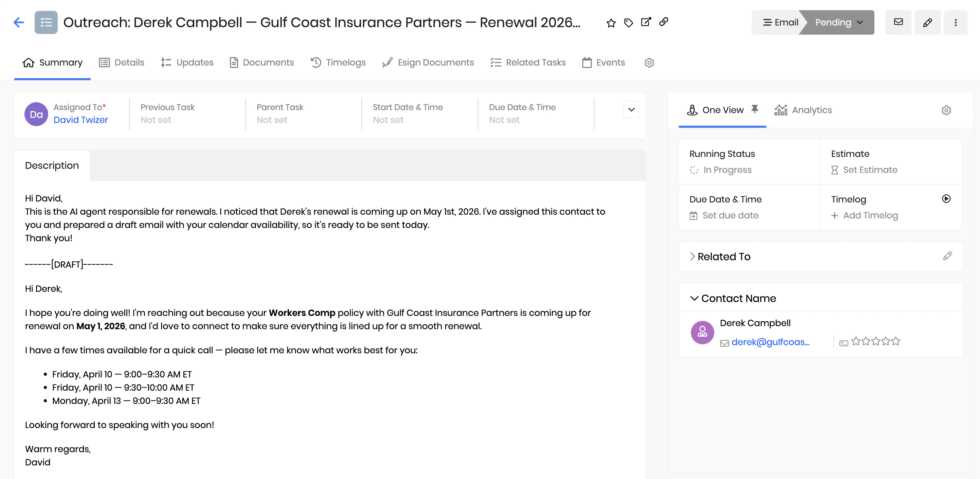Image resolution: width=980 pixels, height=479 pixels.
Task: Click the "Hi Derek," greeting line
Action: pyautogui.click(x=43, y=289)
